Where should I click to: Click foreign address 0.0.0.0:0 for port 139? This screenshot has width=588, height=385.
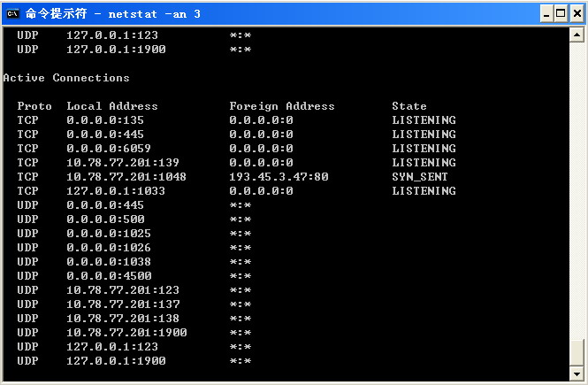pos(262,163)
